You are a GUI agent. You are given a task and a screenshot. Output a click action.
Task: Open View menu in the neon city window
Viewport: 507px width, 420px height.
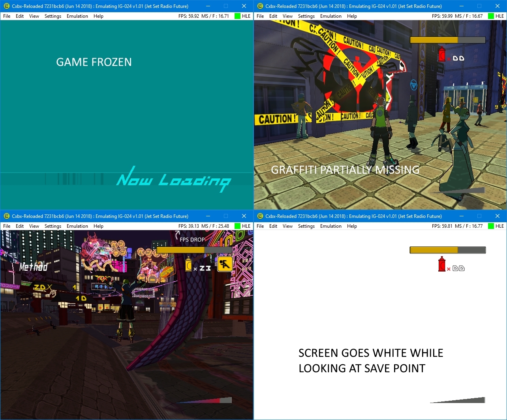(x=34, y=226)
